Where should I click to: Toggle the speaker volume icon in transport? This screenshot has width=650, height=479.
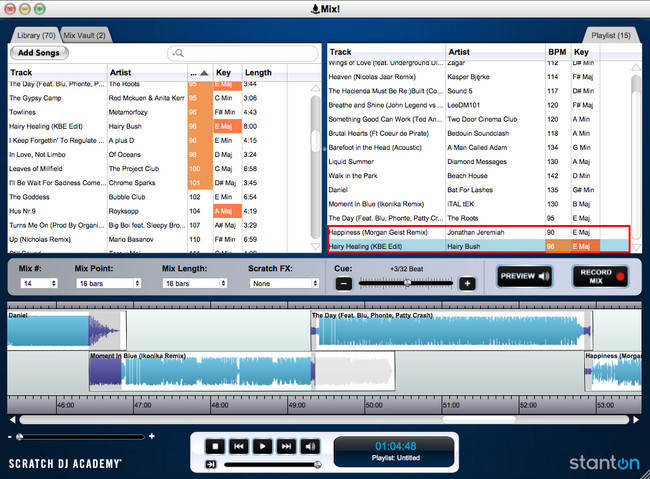[x=310, y=447]
